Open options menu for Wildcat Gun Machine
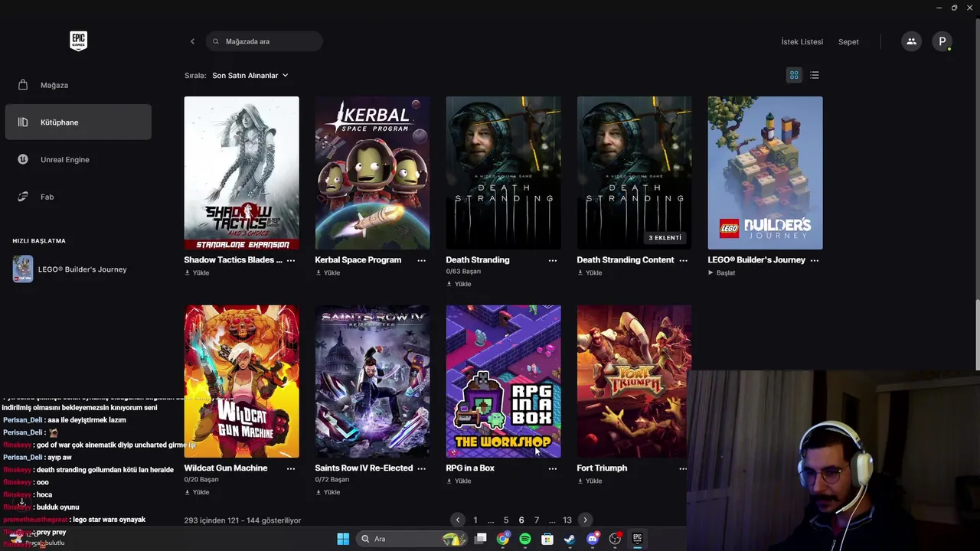The image size is (980, 551). pos(291,468)
